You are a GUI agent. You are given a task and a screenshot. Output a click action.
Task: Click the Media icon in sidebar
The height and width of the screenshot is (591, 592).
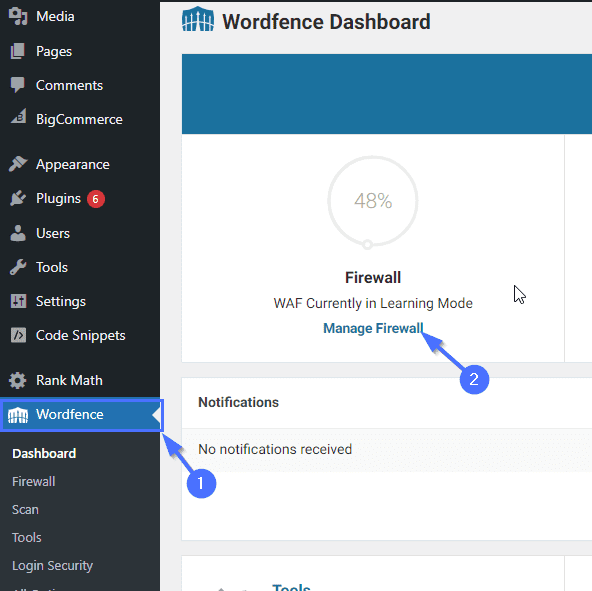pos(18,16)
